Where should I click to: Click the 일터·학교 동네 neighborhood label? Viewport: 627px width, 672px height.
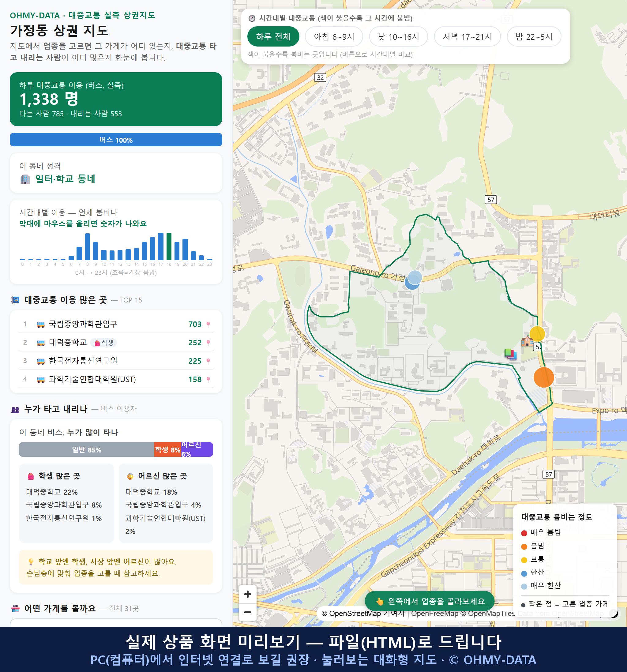click(65, 179)
